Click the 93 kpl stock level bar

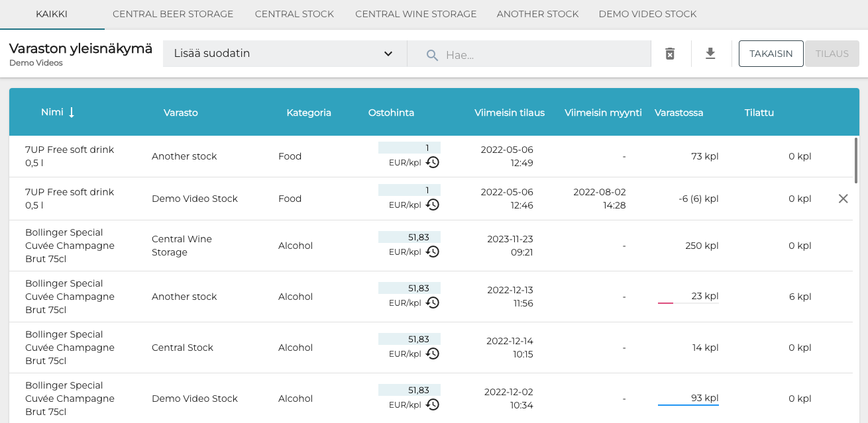point(688,404)
